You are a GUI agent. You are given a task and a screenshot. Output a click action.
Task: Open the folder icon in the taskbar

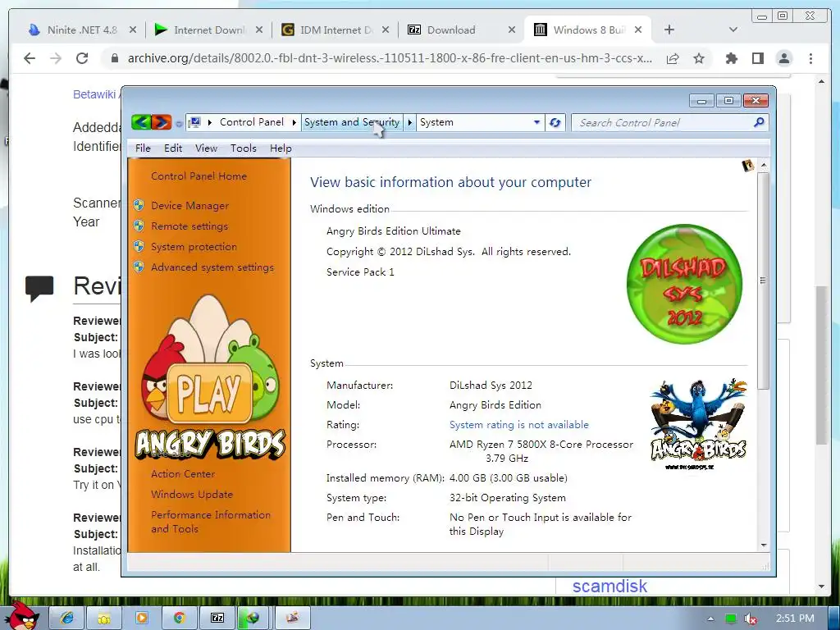pos(104,618)
